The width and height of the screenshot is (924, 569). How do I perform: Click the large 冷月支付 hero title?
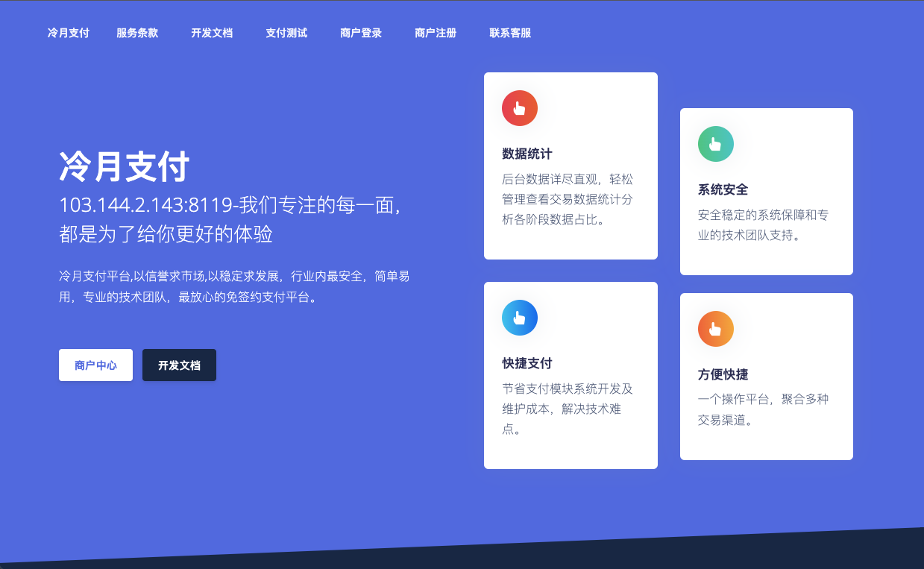click(125, 166)
